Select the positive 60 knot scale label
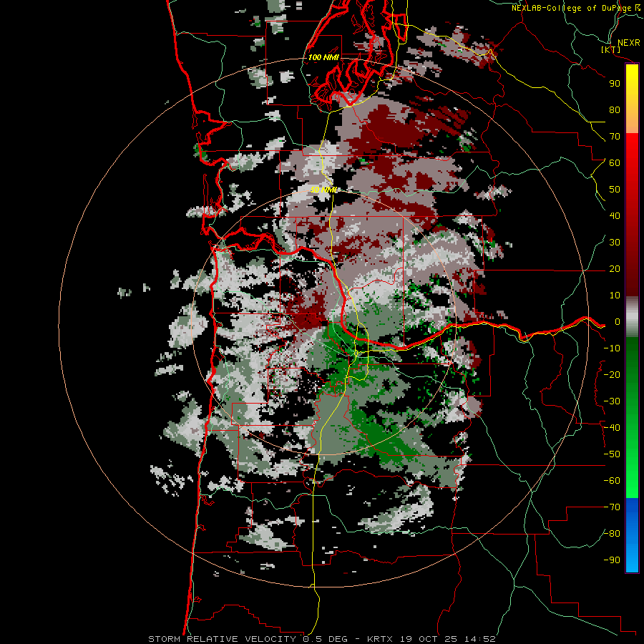This screenshot has width=644, height=644. [615, 163]
